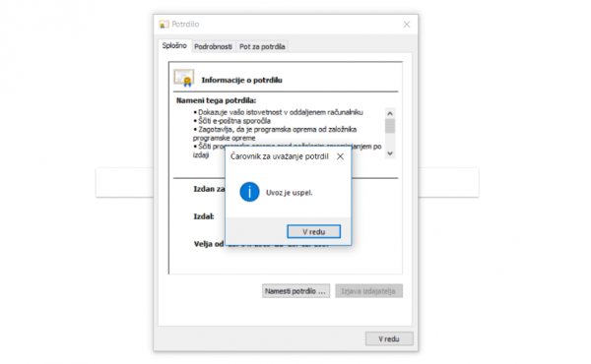
Task: Click the Namesti potrdilo button
Action: click(295, 291)
